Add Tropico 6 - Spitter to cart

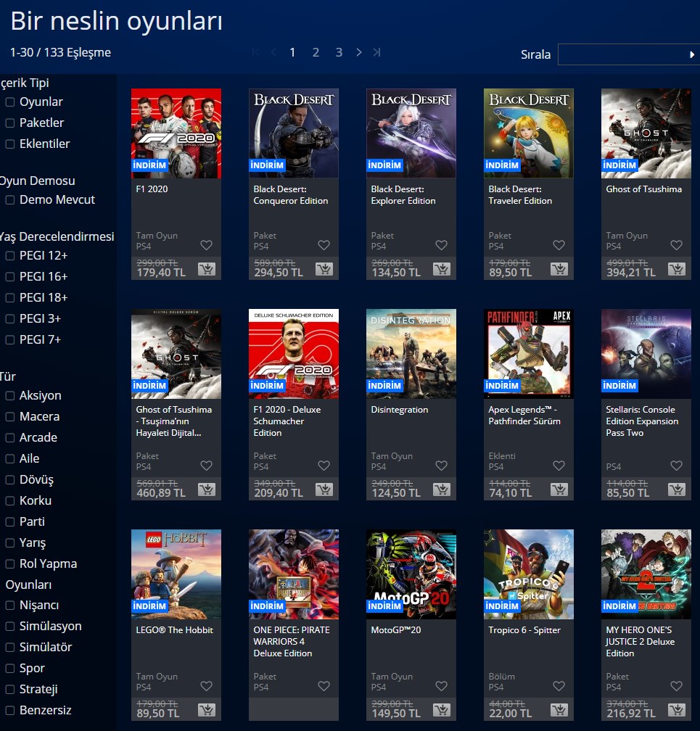(559, 710)
